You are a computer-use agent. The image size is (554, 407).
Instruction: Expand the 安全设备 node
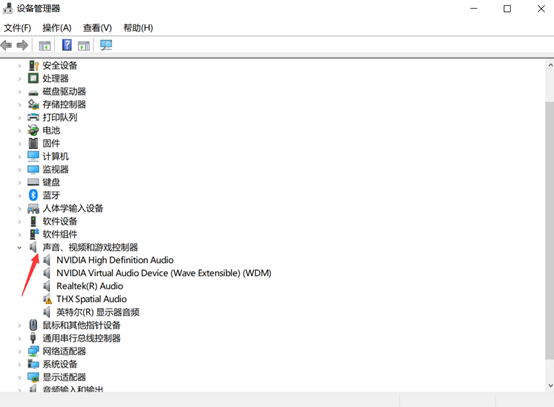pos(19,66)
